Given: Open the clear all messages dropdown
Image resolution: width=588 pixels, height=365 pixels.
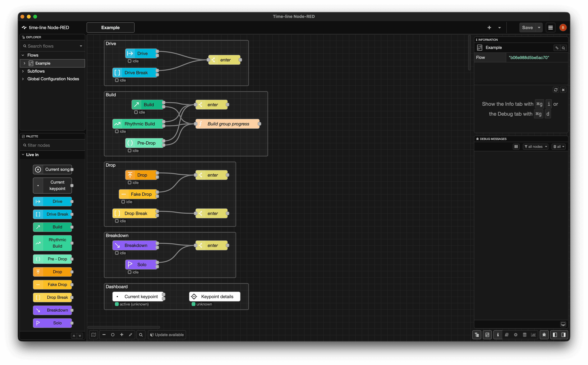Looking at the screenshot, I should click(x=558, y=147).
